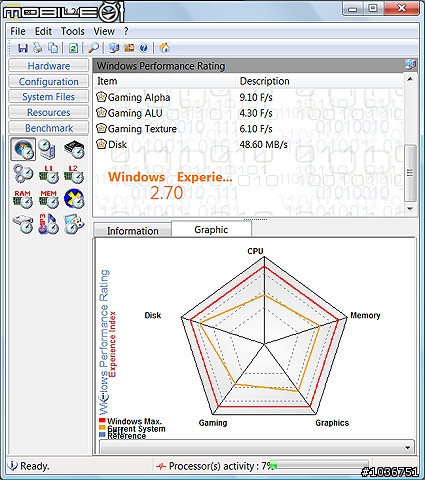Click the Graphics axis label on chart
The image size is (425, 480).
coord(332,423)
